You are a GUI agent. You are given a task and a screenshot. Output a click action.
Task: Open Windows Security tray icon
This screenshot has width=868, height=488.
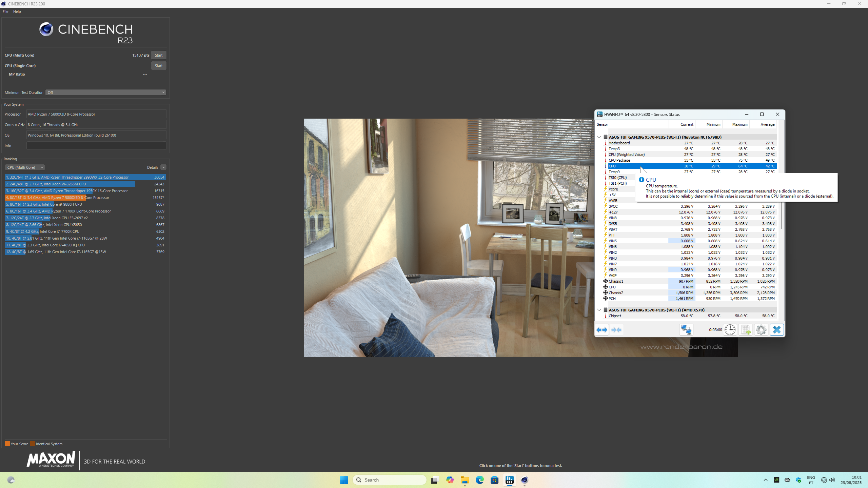click(x=798, y=480)
